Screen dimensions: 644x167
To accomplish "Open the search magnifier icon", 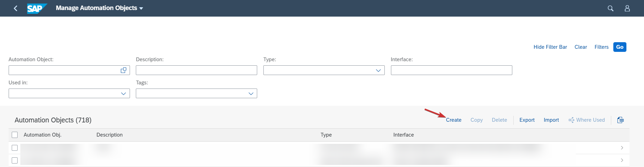I will point(611,8).
